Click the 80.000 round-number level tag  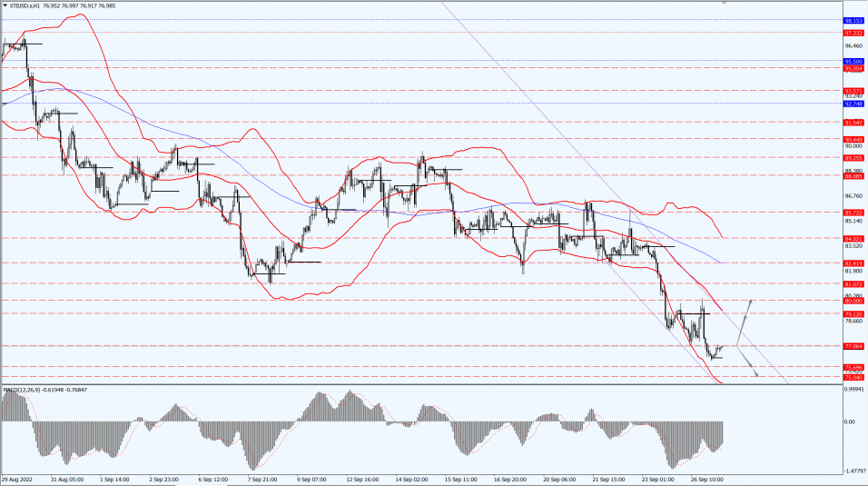pyautogui.click(x=853, y=301)
